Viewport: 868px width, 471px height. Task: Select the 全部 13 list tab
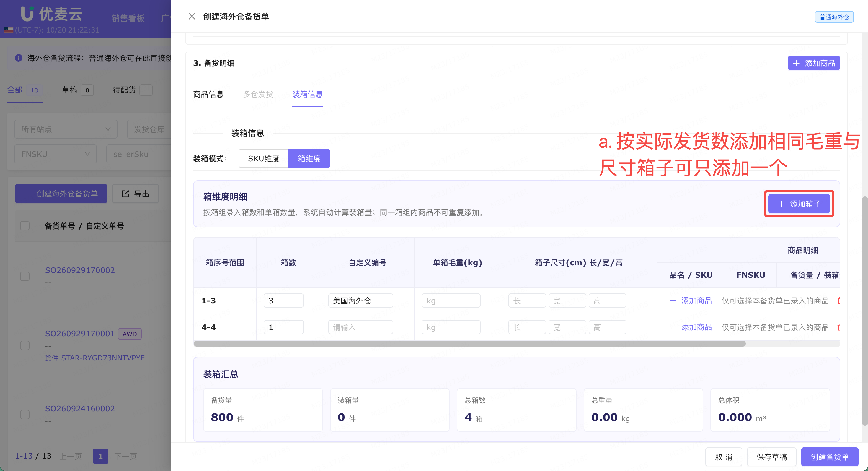pyautogui.click(x=25, y=90)
